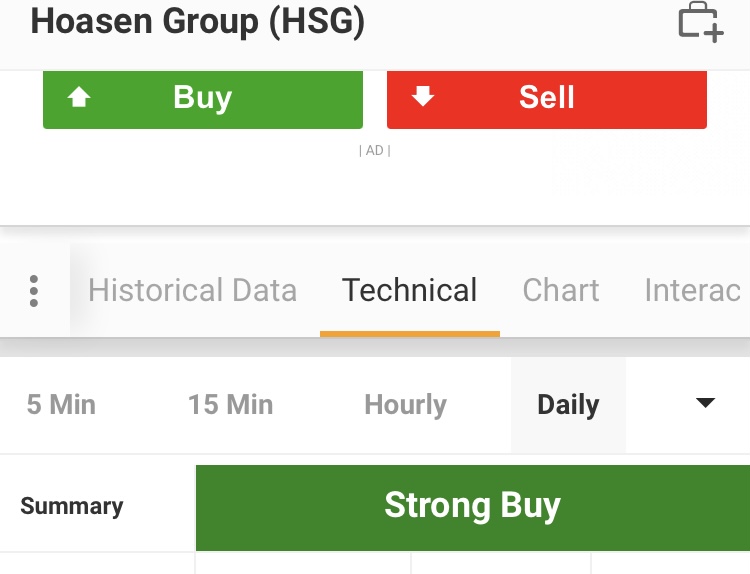Expand the timeframe dropdown arrow
The image size is (750, 574).
click(x=705, y=403)
